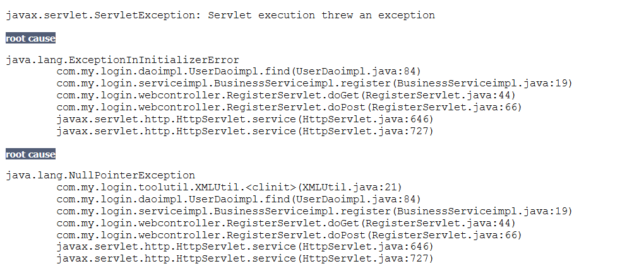The height and width of the screenshot is (271, 644).
Task: Click HttpServlet.java:727 line in second stack trace
Action: [245, 258]
